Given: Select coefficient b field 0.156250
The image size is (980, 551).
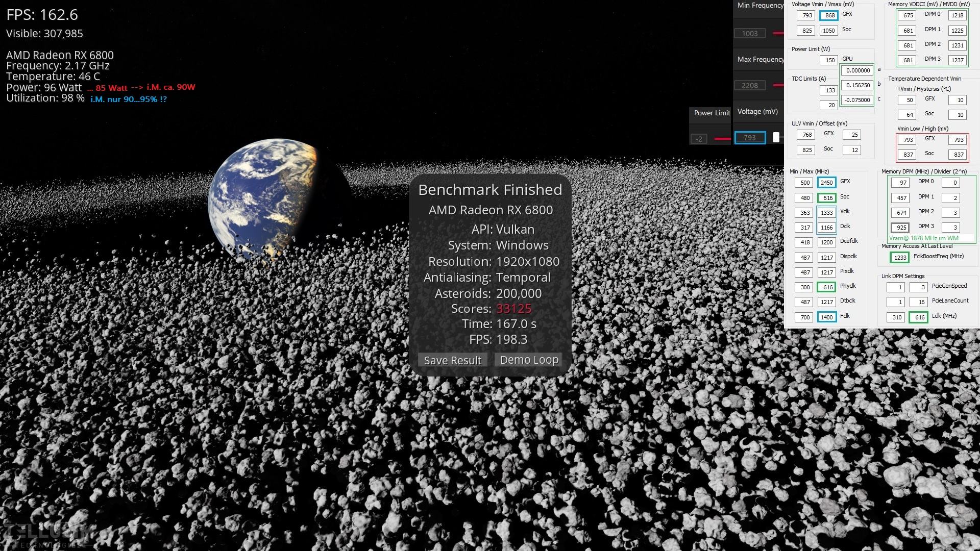Looking at the screenshot, I should 857,85.
